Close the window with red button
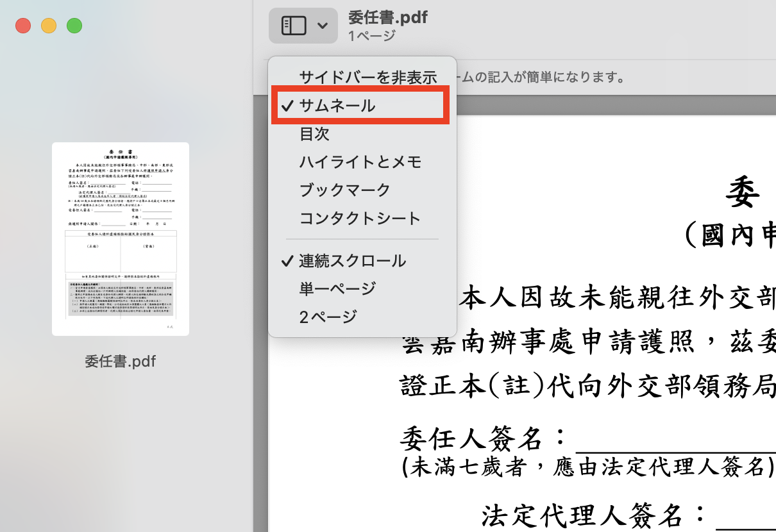776x532 pixels. pos(24,26)
